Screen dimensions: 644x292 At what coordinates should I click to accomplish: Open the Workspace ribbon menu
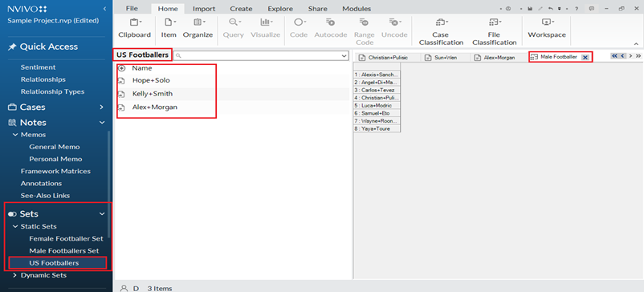pyautogui.click(x=547, y=29)
